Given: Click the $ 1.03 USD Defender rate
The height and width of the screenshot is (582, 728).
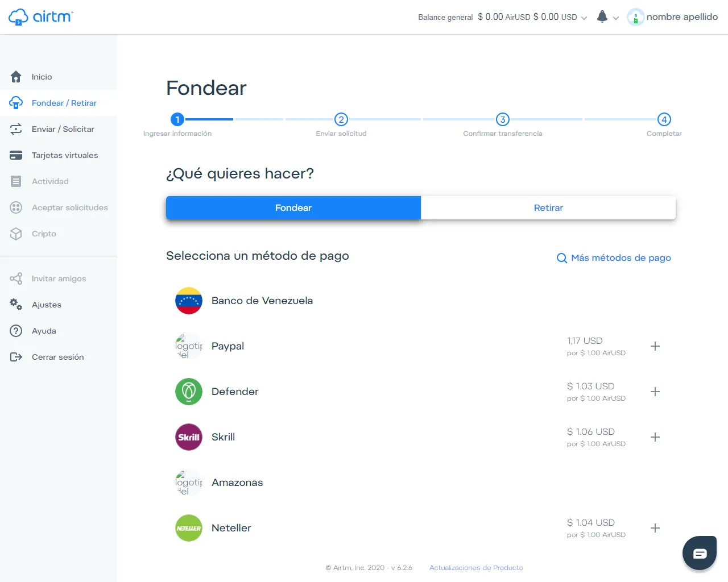Looking at the screenshot, I should point(591,386).
